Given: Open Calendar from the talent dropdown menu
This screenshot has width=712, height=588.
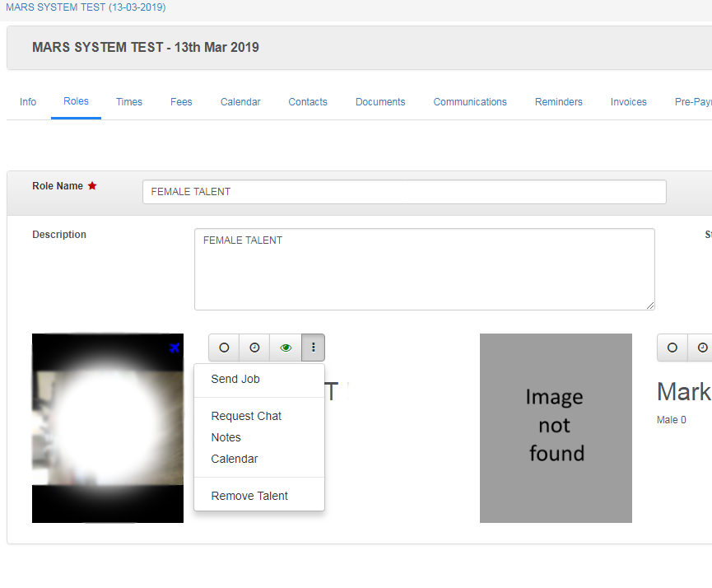Looking at the screenshot, I should coord(235,459).
